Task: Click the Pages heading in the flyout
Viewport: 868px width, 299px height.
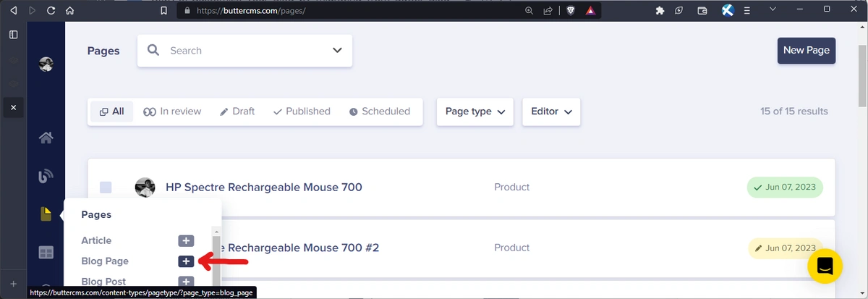Action: pos(96,214)
